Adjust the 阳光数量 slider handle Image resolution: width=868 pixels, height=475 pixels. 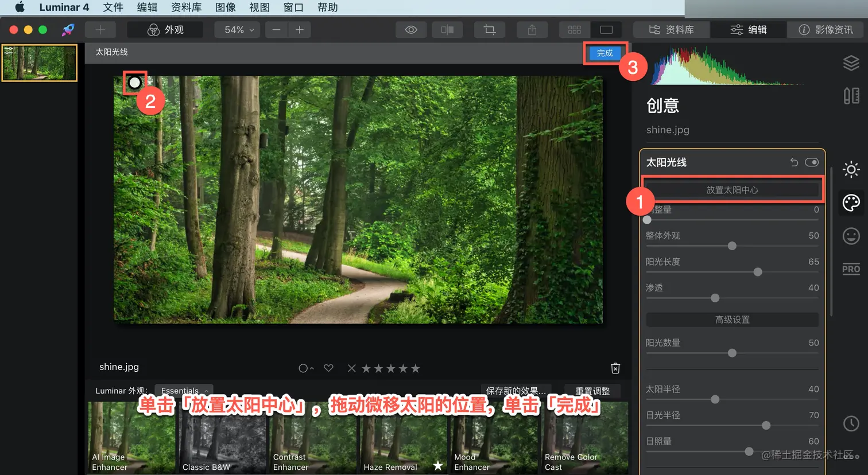click(x=732, y=353)
